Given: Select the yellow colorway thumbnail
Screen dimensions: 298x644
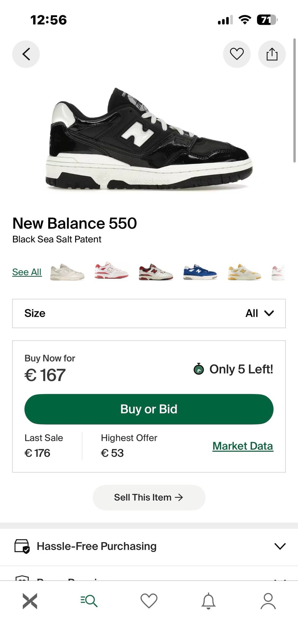Looking at the screenshot, I should pos(244,272).
